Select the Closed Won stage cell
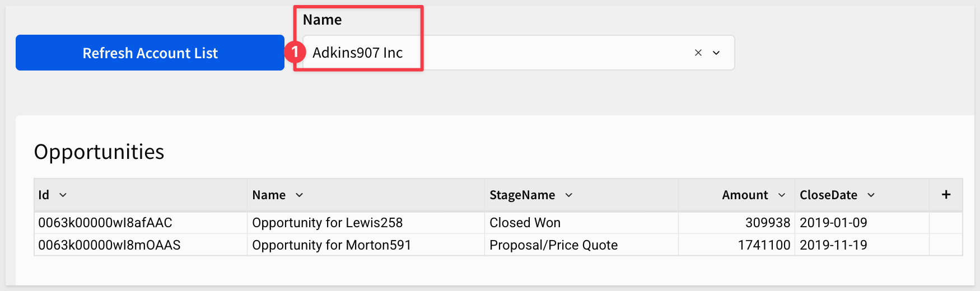Viewport: 980px width, 291px height. tap(525, 223)
